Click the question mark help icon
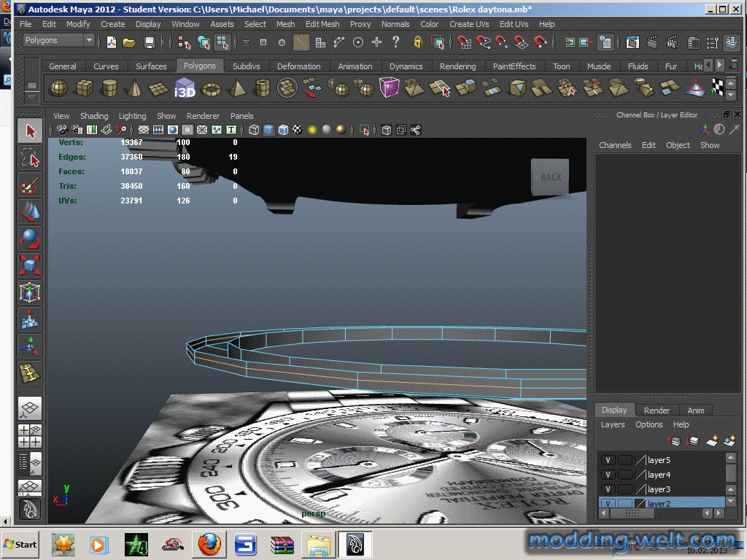The width and height of the screenshot is (747, 560). 395,42
